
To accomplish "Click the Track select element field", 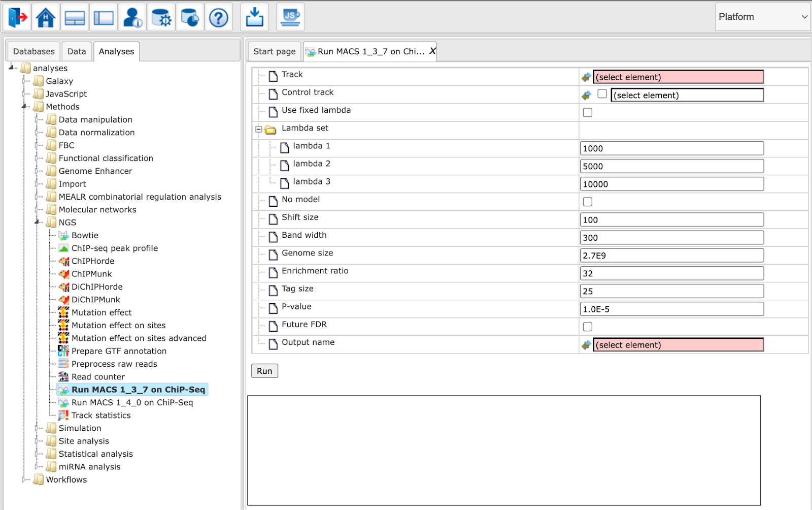I will 678,77.
